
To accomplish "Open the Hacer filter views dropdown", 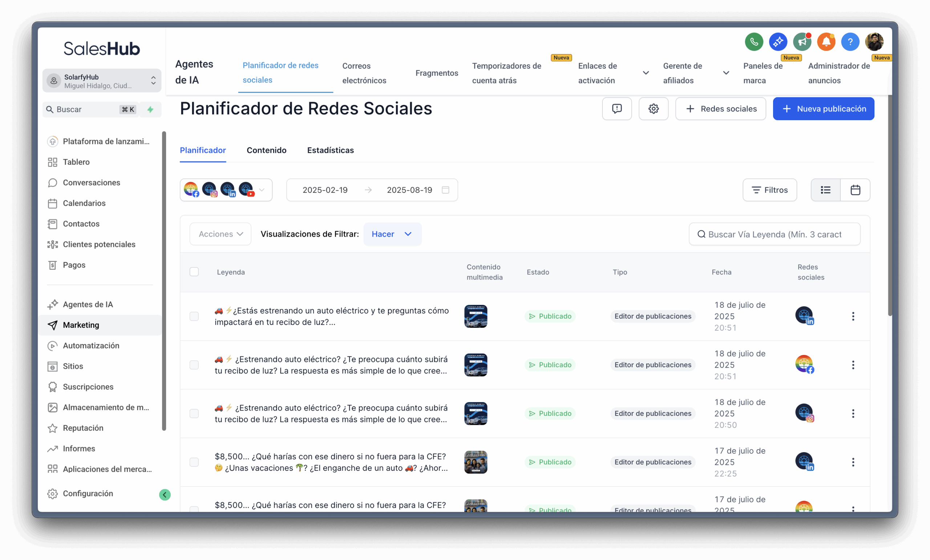I will tap(392, 234).
